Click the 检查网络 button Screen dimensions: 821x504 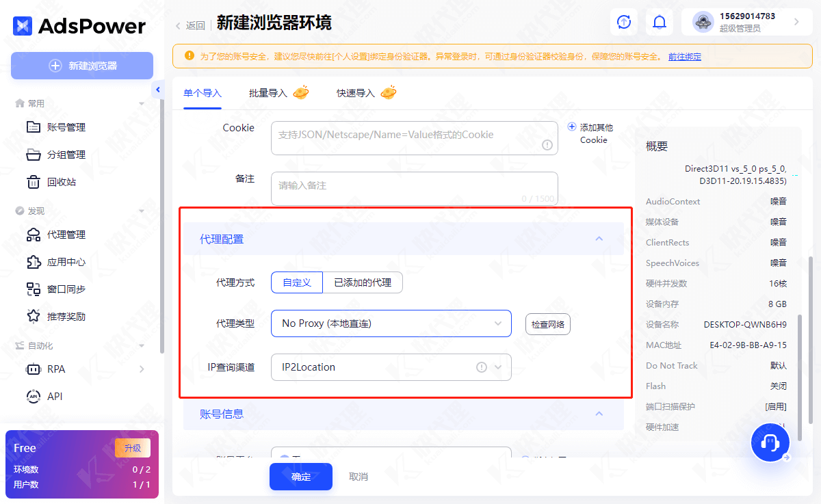click(x=547, y=324)
